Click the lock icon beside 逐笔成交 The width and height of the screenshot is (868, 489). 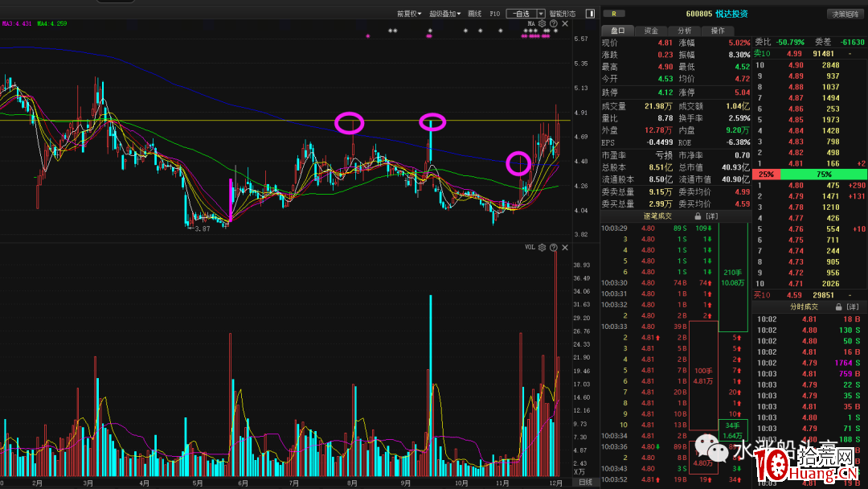point(698,216)
